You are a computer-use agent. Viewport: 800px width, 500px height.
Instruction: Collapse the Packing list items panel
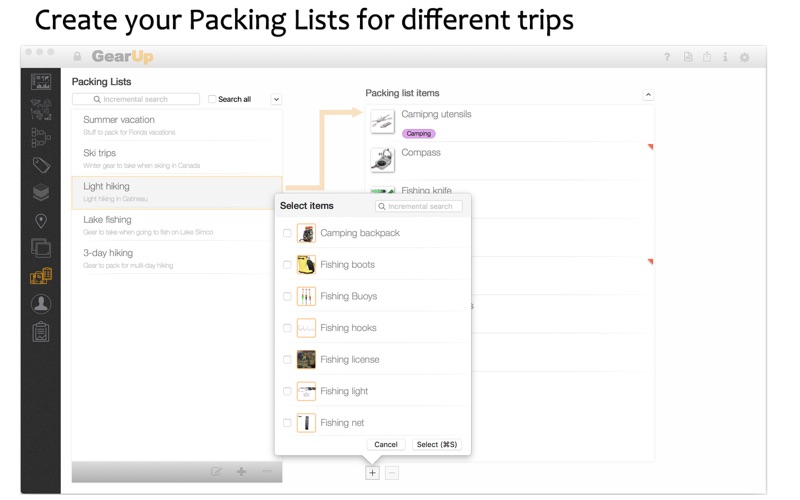click(x=648, y=95)
